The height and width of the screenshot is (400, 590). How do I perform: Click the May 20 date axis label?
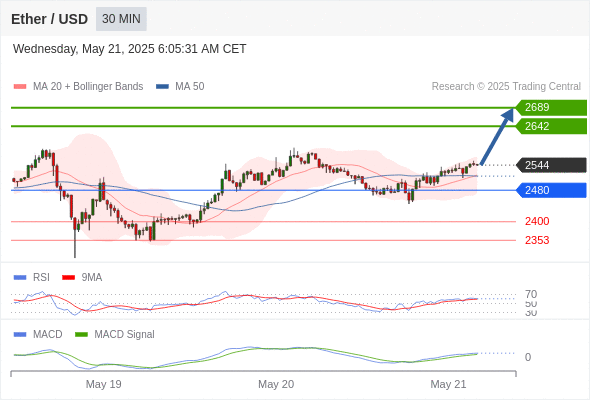(x=276, y=384)
